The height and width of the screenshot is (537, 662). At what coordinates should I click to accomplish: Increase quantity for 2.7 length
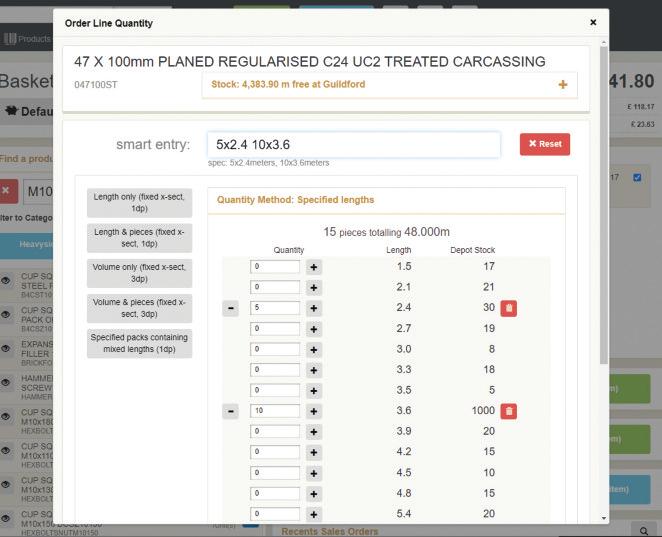point(314,329)
